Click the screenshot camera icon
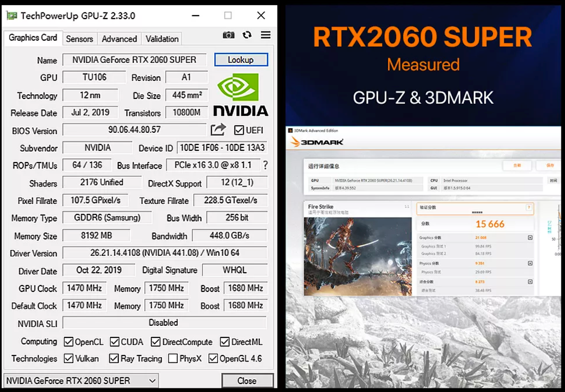This screenshot has width=565, height=392. pyautogui.click(x=228, y=35)
